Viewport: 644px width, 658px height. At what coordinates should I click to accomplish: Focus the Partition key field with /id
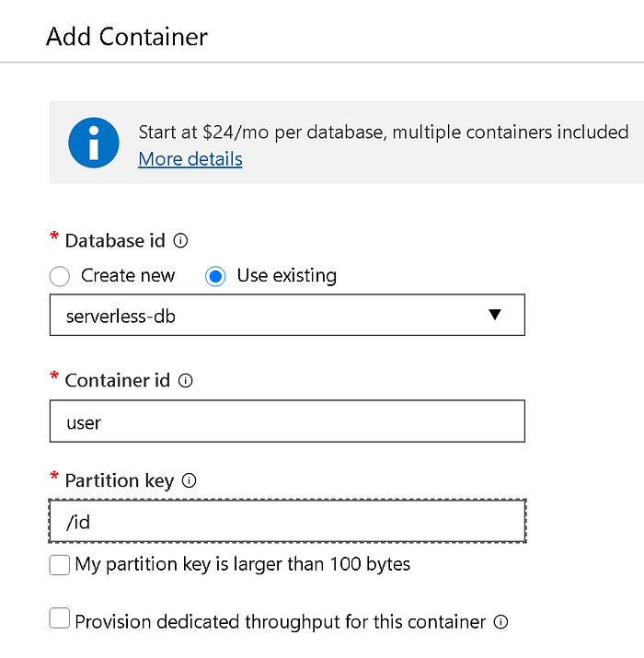pos(287,521)
